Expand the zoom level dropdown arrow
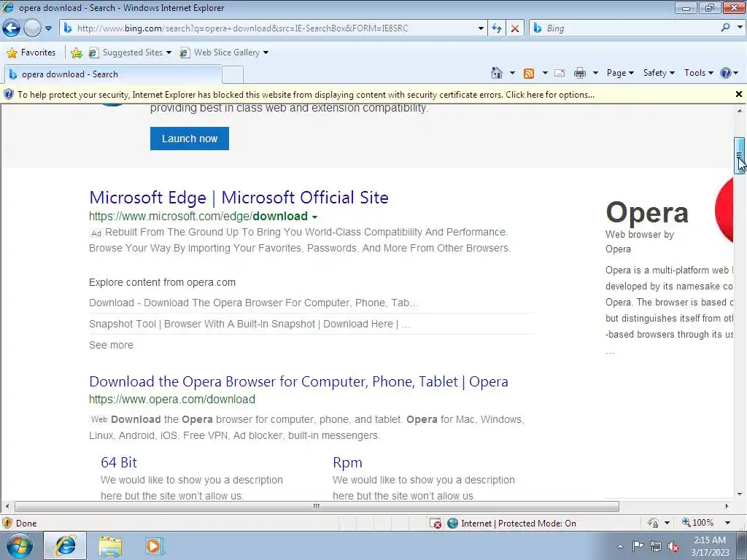Viewport: 747px width, 560px height. 727,523
